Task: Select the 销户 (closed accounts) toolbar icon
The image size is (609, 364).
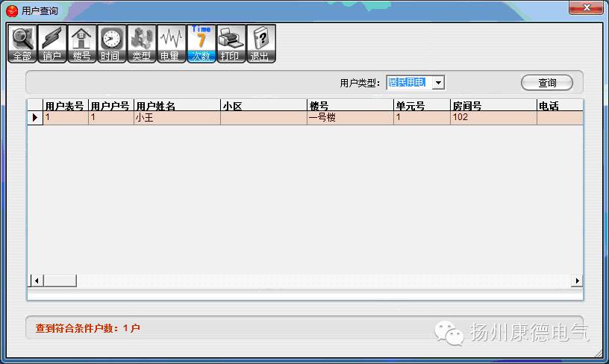Action: point(52,43)
